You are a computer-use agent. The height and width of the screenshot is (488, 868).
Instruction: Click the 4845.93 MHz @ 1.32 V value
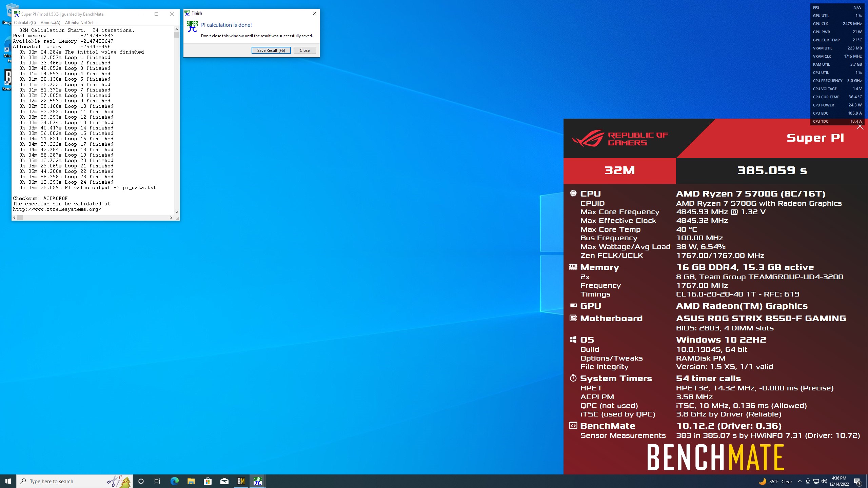tap(721, 212)
